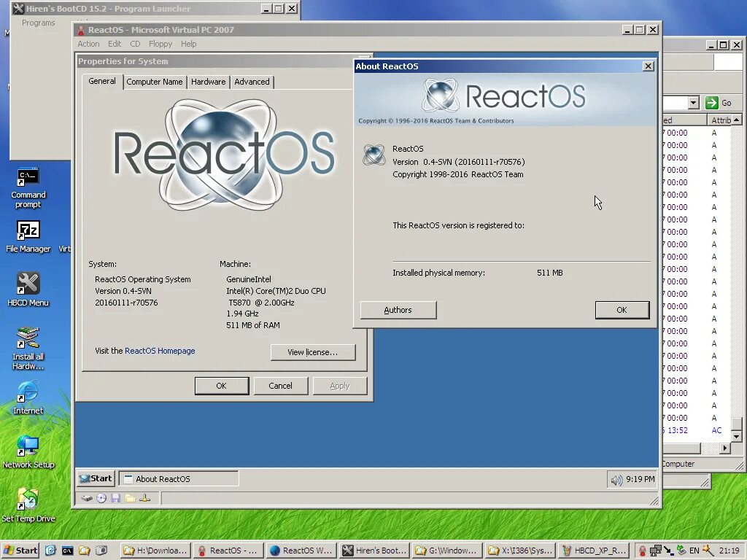Click the network computers tray icon
The image size is (747, 560).
pos(656,551)
